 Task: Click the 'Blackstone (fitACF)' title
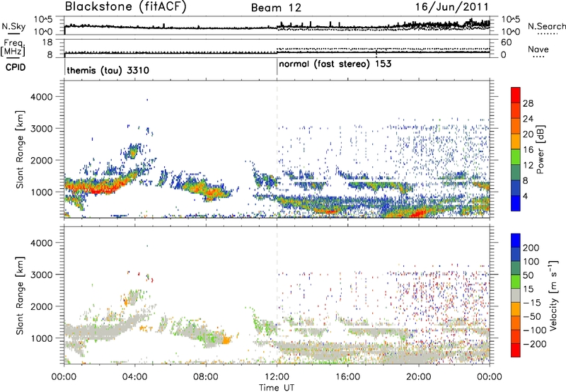pyautogui.click(x=126, y=7)
